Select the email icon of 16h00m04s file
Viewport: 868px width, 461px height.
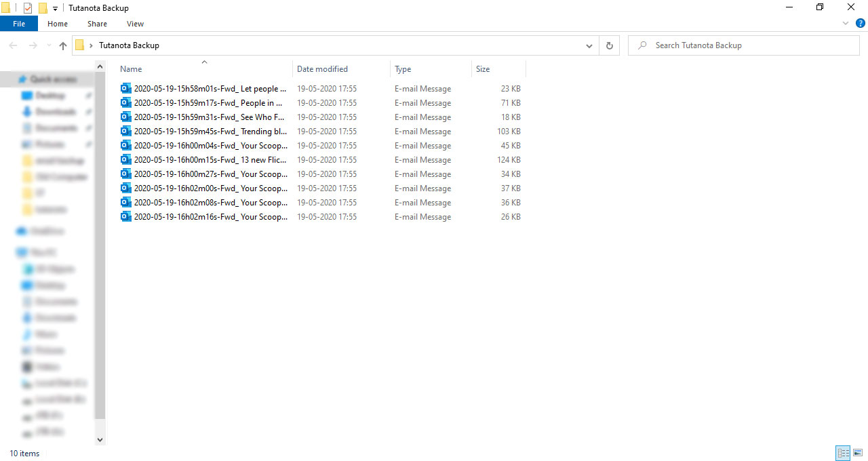pos(125,146)
